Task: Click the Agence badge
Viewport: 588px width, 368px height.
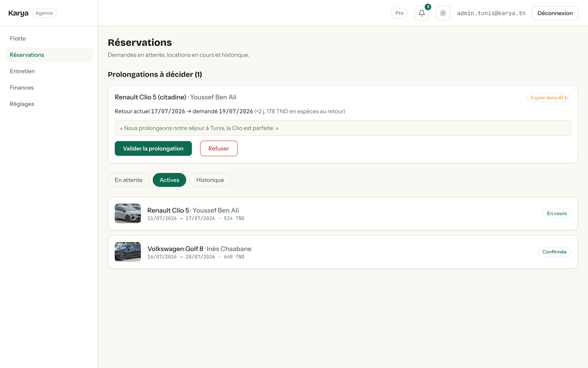Action: [44, 13]
